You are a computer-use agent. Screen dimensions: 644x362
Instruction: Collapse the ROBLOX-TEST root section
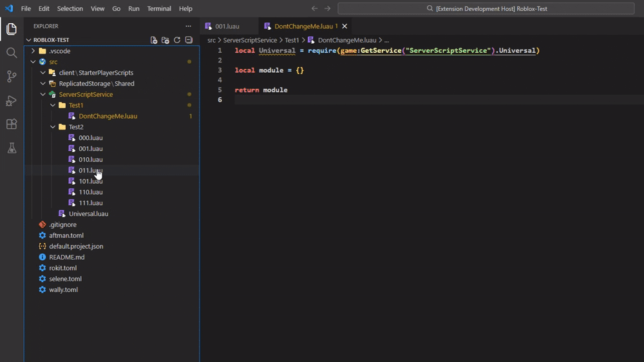28,40
